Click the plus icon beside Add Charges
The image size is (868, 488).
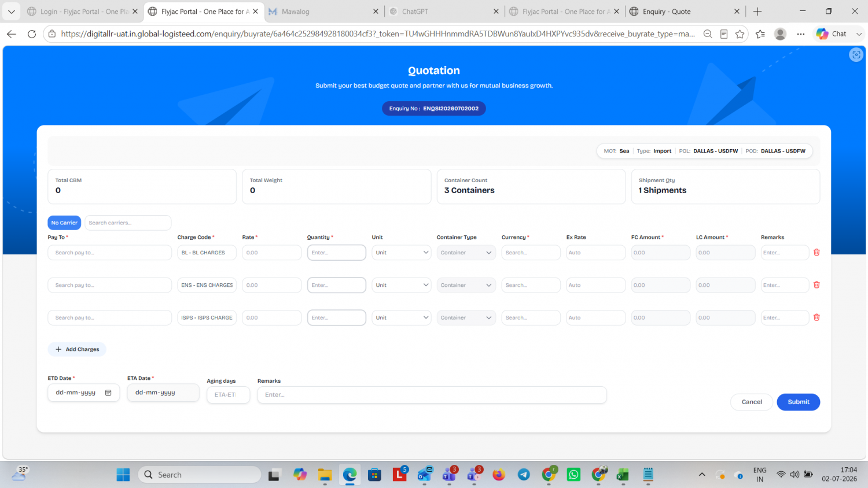pos(58,349)
